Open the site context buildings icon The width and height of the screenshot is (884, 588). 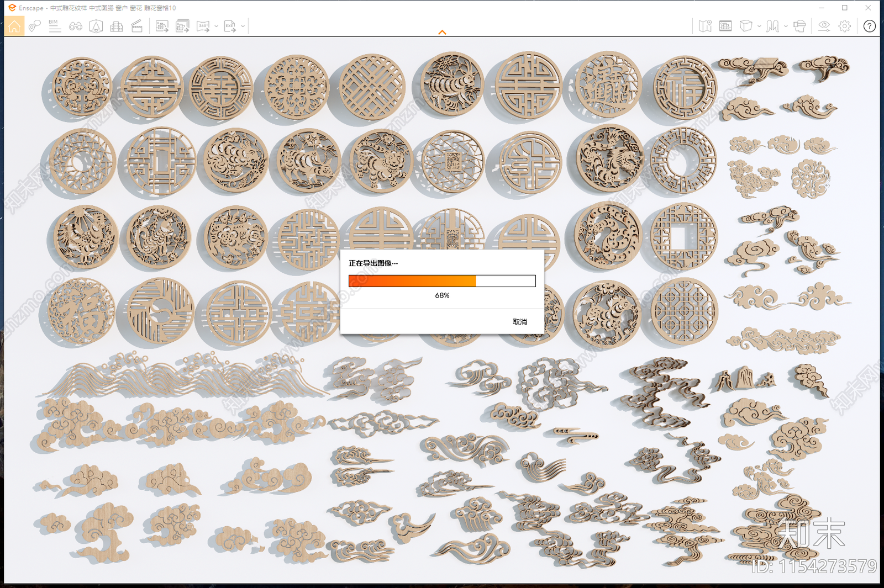[117, 26]
